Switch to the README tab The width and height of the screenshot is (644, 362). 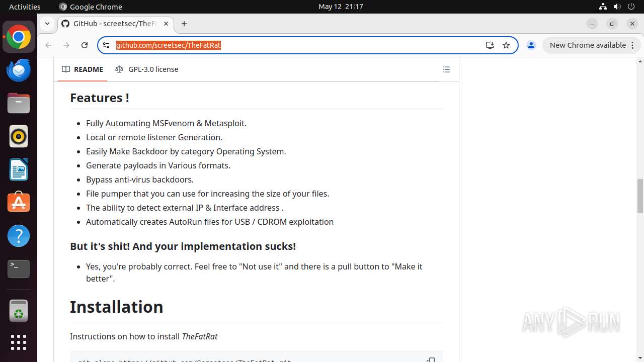pos(83,69)
